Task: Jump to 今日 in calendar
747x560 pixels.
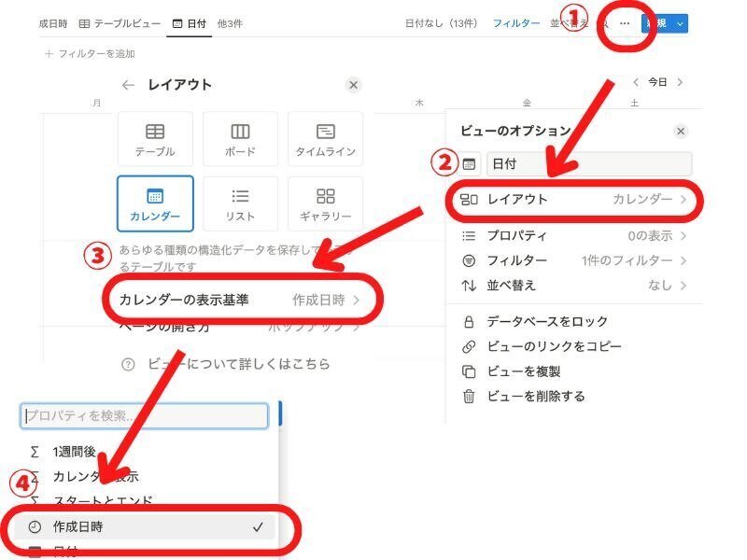Action: click(657, 82)
